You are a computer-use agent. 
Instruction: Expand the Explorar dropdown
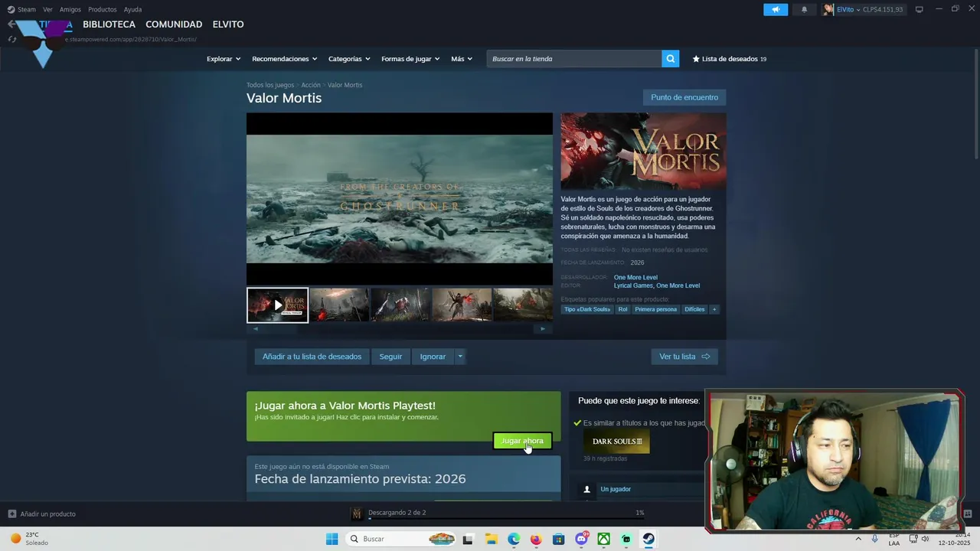pos(224,59)
